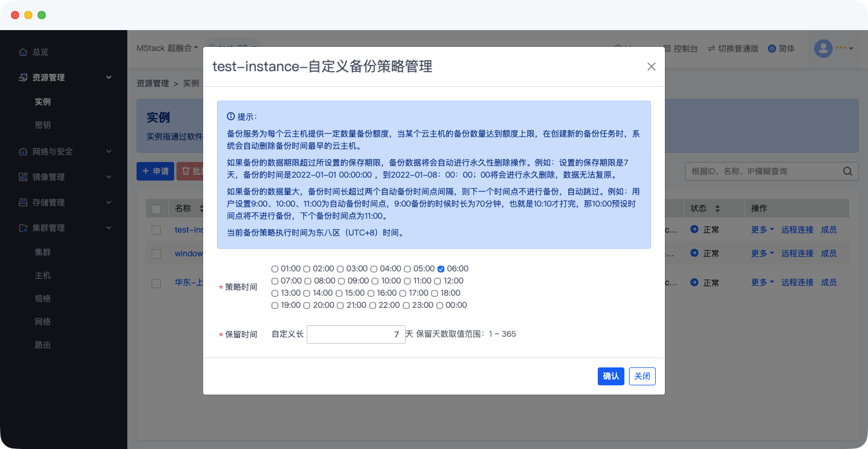Open 密钥 in the sidebar menu

[43, 125]
